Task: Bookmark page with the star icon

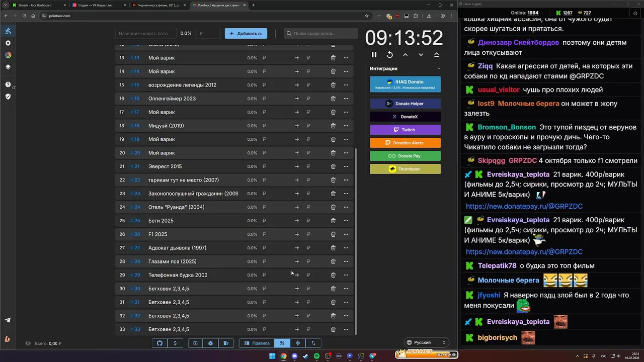Action: pos(367,16)
